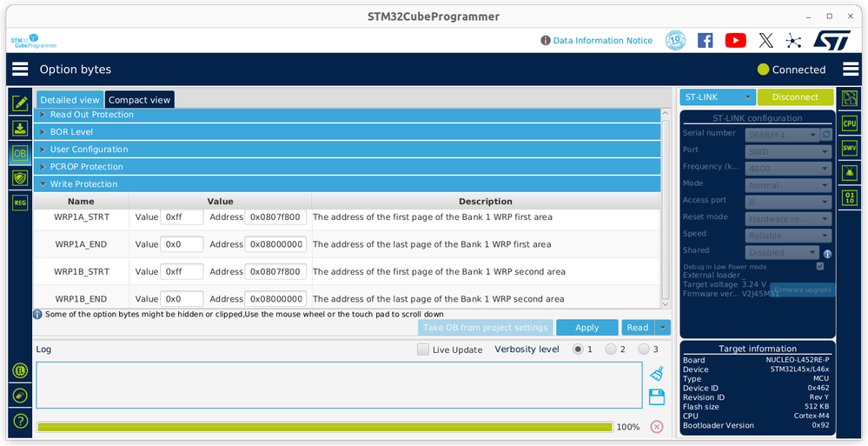Open the right hamburger menu icon
This screenshot has width=868, height=446.
(851, 69)
